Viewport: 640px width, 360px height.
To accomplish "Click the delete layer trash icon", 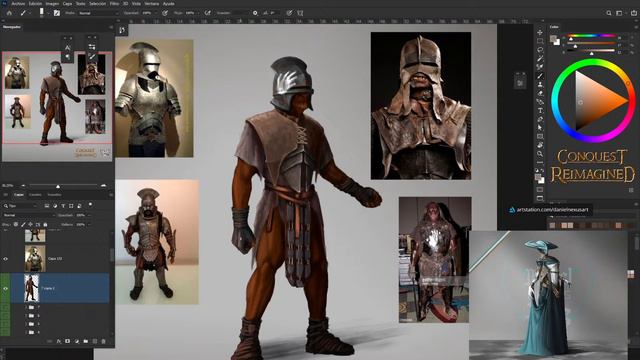I will click(103, 341).
